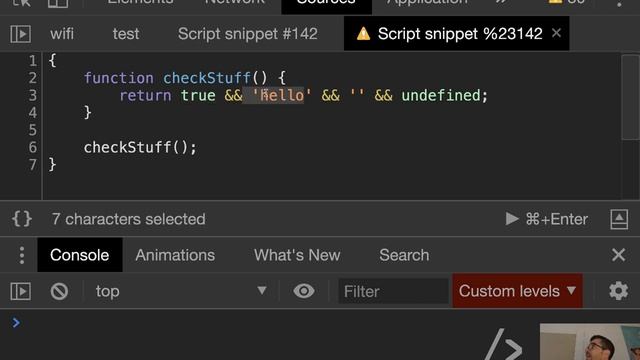Select the Search drawer tab

point(404,255)
